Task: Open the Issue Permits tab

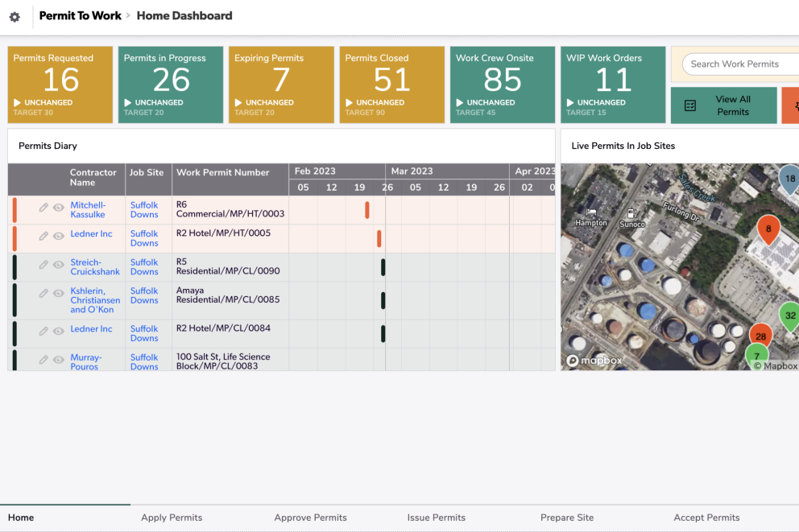Action: pos(436,518)
